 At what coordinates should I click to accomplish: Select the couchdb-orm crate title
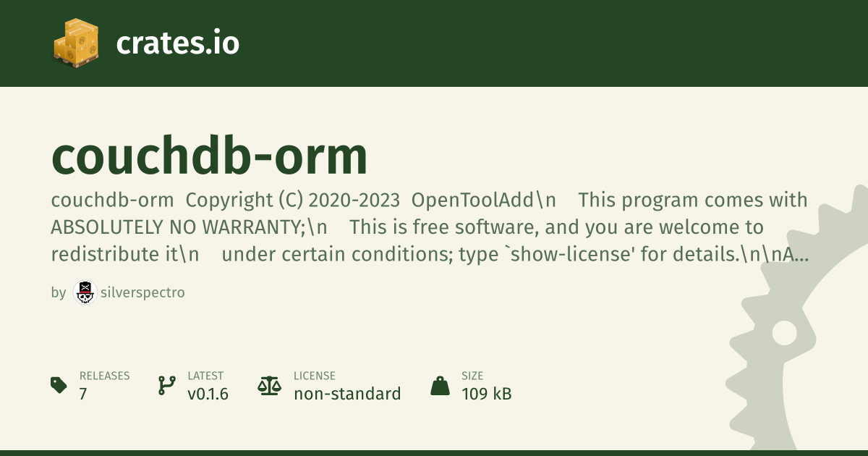tap(210, 156)
